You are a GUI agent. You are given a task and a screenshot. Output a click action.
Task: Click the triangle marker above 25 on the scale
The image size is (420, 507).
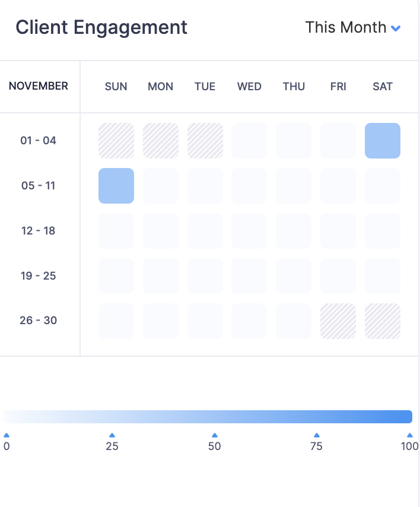112,435
